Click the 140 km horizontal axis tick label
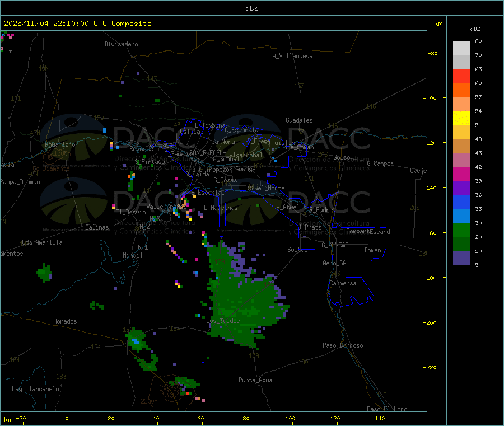 (x=380, y=418)
